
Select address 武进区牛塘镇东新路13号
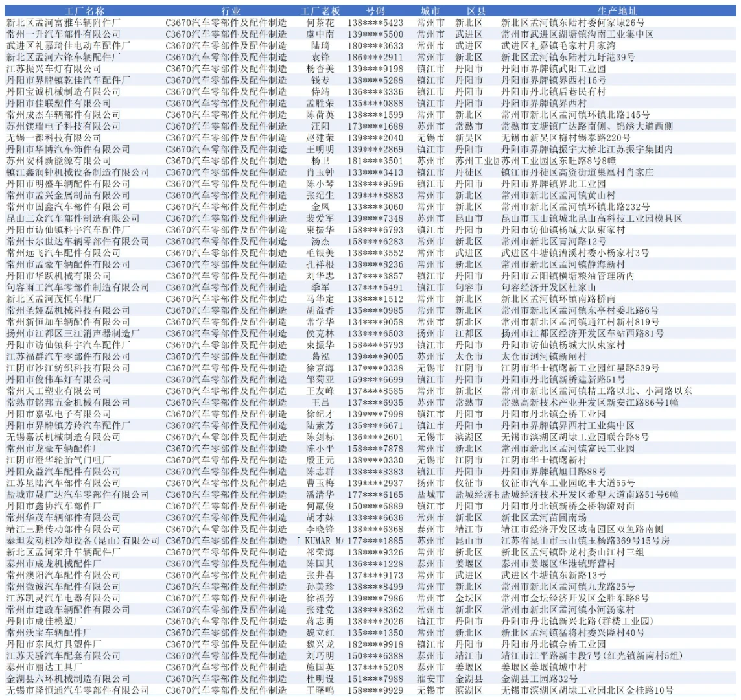point(554,576)
